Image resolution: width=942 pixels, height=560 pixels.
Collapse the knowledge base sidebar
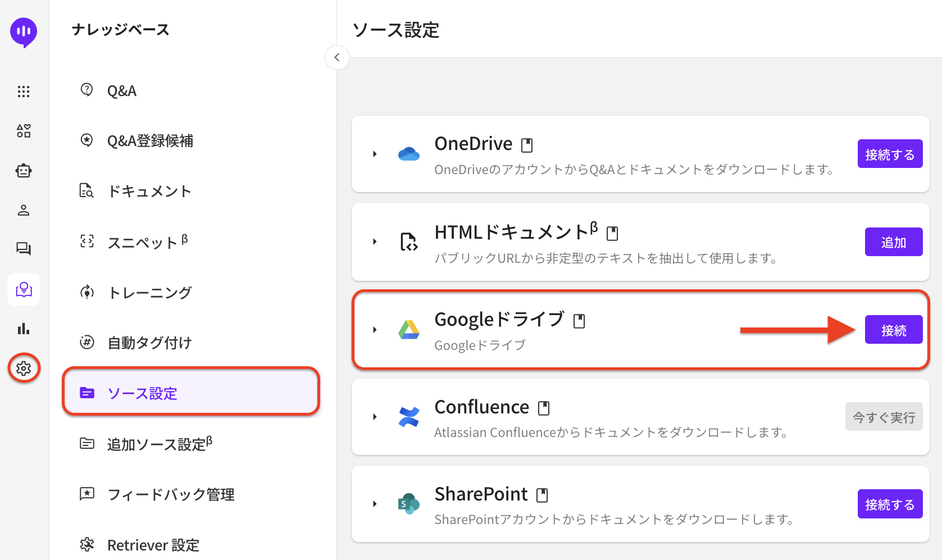click(337, 57)
